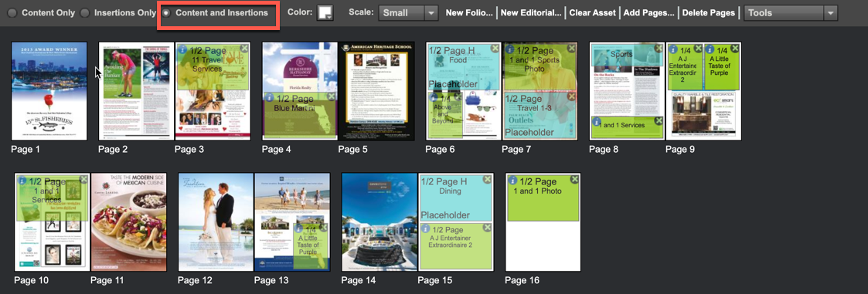Open the Scale dropdown set to Small

[x=408, y=12]
